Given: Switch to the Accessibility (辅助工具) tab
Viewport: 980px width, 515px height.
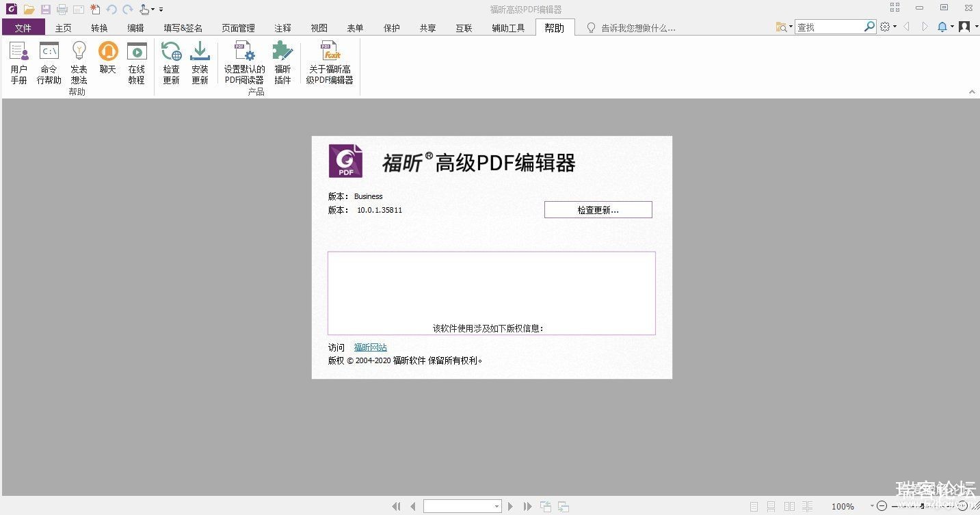Looking at the screenshot, I should point(508,28).
